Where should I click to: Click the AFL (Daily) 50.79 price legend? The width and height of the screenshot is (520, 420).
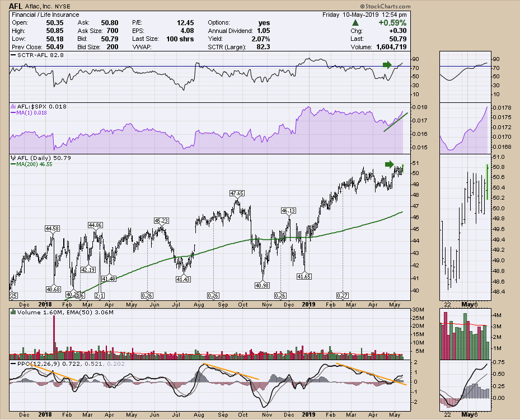coord(41,158)
